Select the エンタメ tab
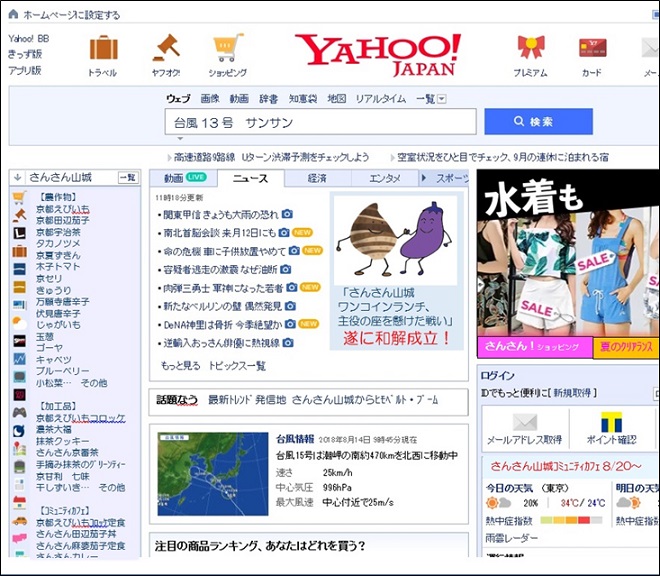Viewport: 660px width, 576px height. [385, 178]
